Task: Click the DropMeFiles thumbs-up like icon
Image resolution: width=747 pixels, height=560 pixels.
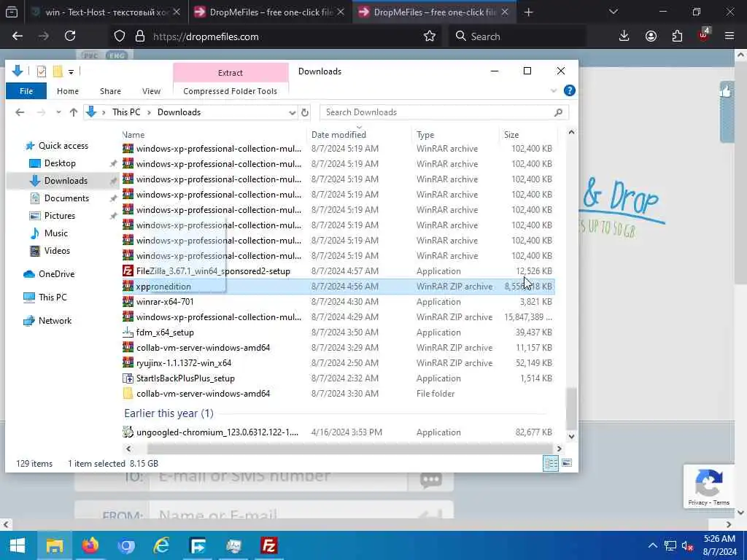Action: pos(726,91)
